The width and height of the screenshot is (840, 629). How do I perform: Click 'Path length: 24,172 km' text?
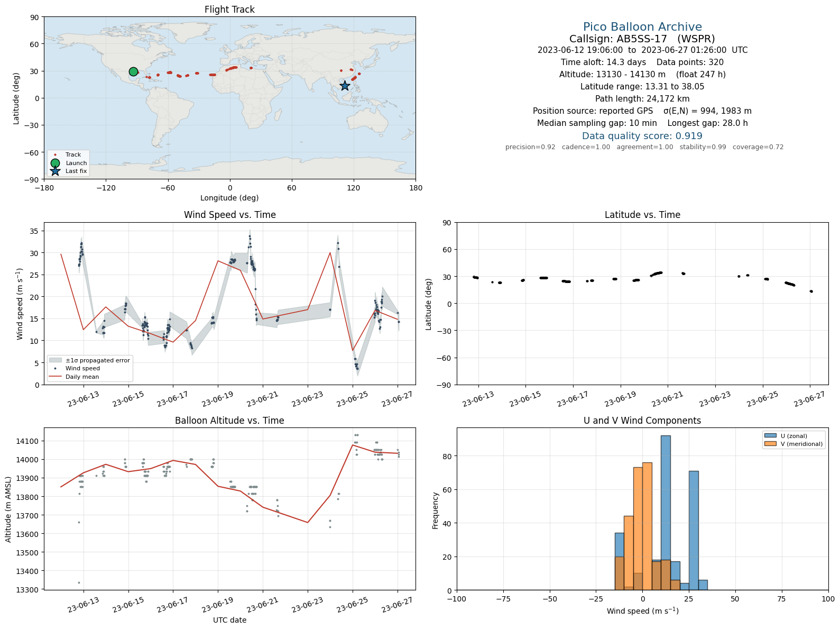(642, 99)
